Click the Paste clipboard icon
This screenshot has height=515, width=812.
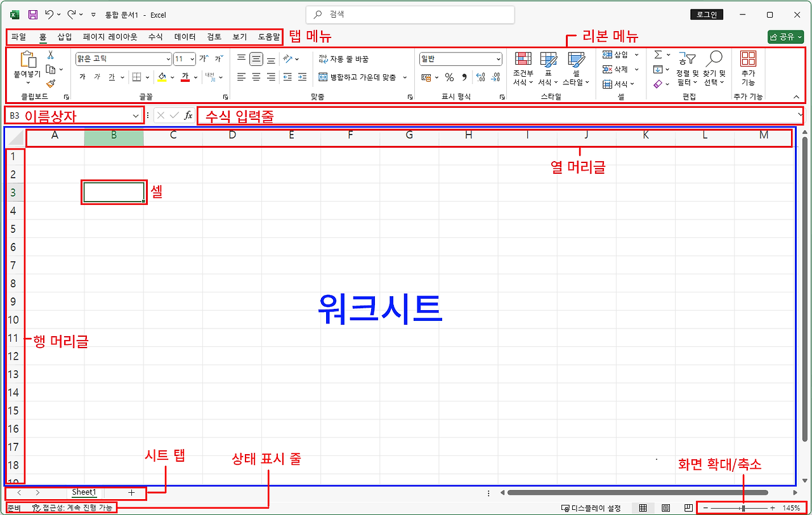click(x=28, y=59)
